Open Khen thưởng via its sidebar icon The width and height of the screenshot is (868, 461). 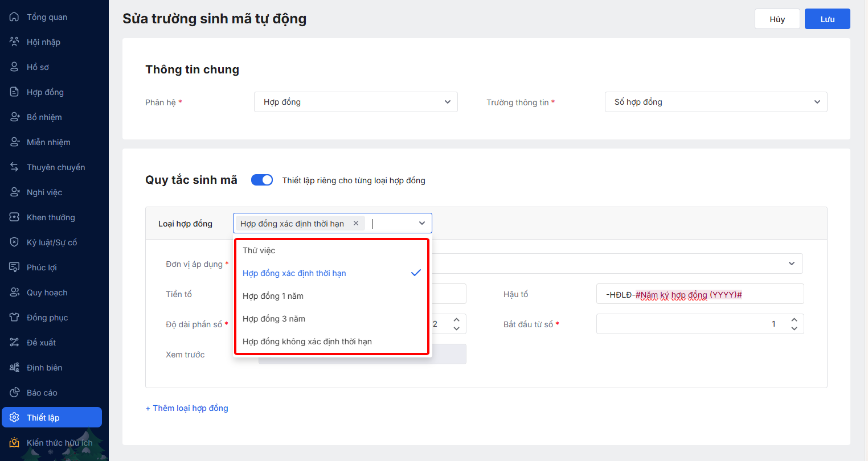[x=14, y=217]
